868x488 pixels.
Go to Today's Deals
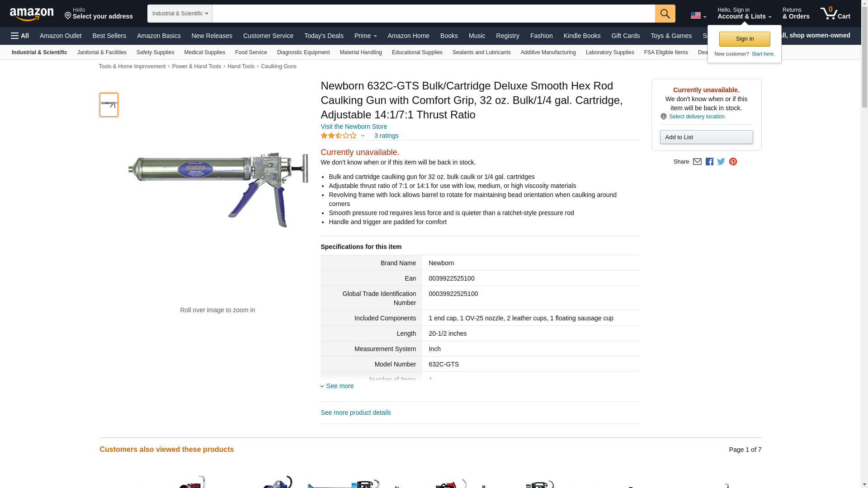[x=324, y=36]
